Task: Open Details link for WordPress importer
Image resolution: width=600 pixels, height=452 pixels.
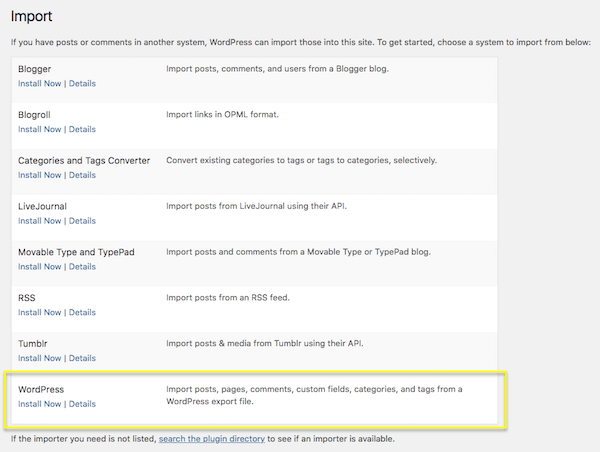Action: click(82, 404)
